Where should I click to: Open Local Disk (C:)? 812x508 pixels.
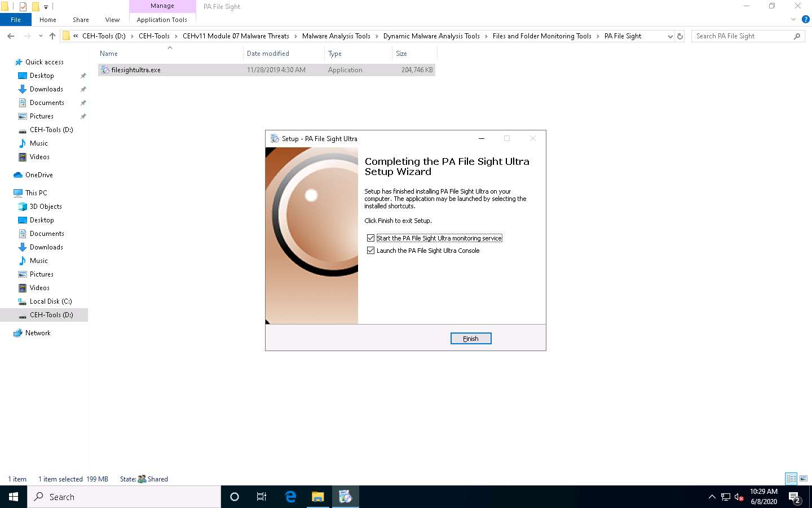[51, 301]
